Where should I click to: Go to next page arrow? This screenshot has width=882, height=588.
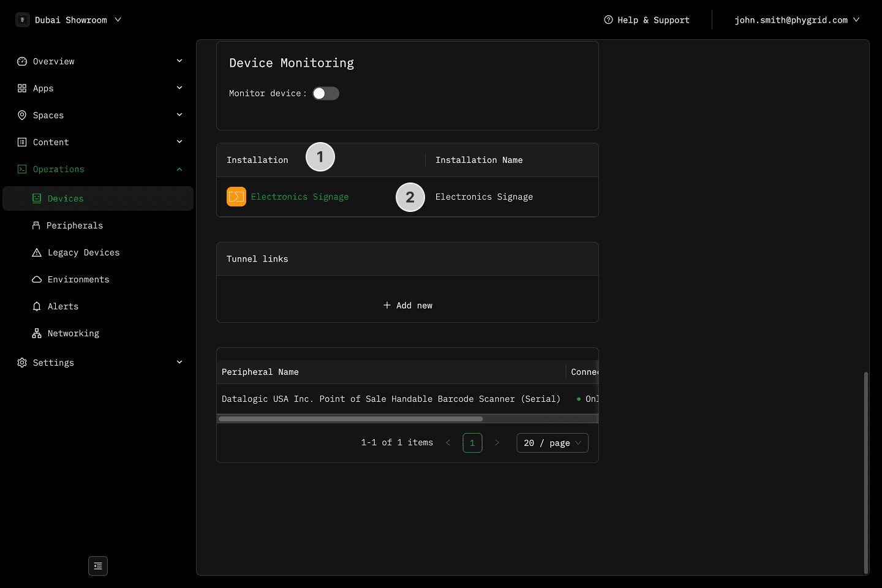point(497,443)
